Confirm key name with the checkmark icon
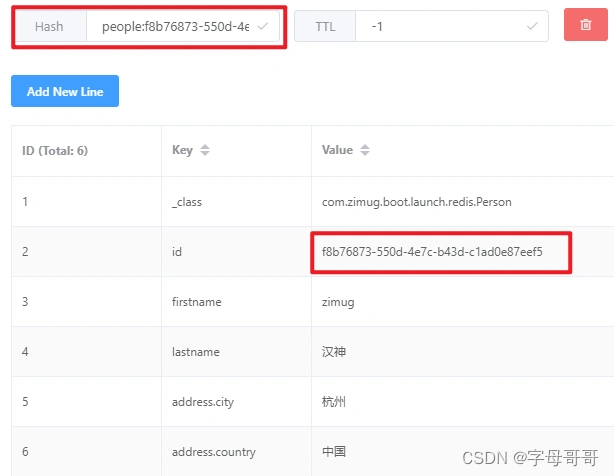Image resolution: width=614 pixels, height=476 pixels. pyautogui.click(x=262, y=27)
